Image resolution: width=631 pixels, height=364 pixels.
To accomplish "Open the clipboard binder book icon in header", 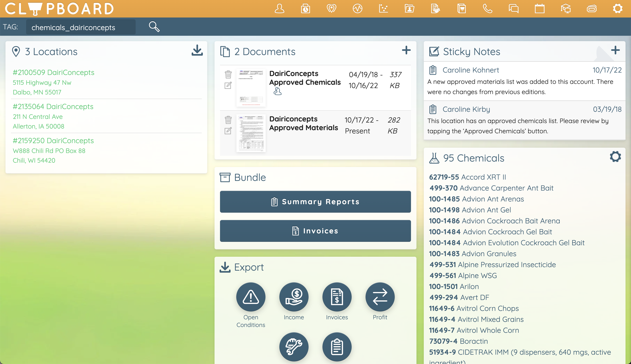I will [x=462, y=9].
